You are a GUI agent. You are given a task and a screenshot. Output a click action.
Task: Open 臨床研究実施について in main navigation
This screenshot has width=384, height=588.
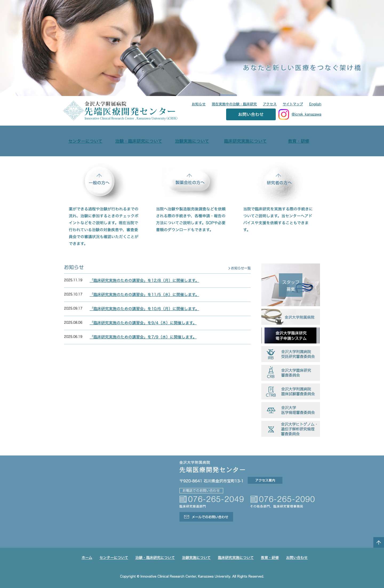pyautogui.click(x=245, y=141)
